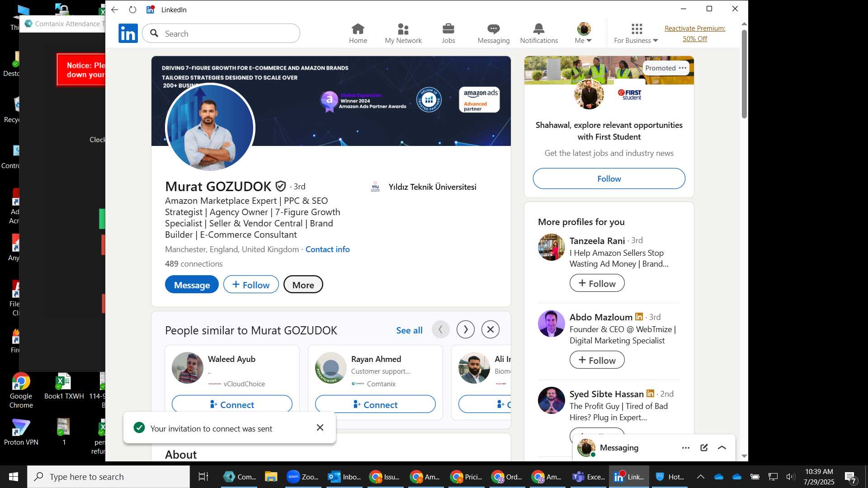Go back using the window back arrow
The image size is (868, 488).
coord(114,9)
